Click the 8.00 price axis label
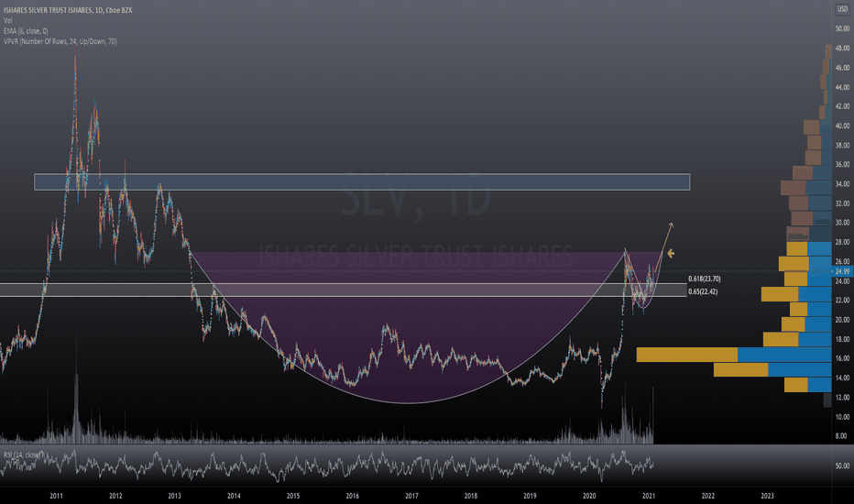The height and width of the screenshot is (504, 854). click(842, 436)
